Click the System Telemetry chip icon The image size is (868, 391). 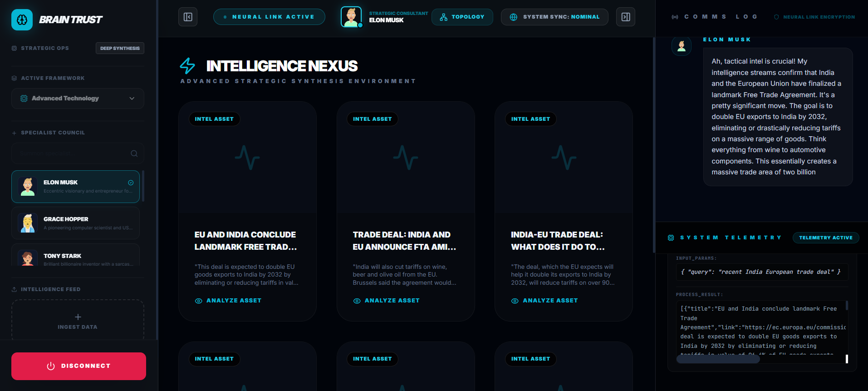coord(671,238)
